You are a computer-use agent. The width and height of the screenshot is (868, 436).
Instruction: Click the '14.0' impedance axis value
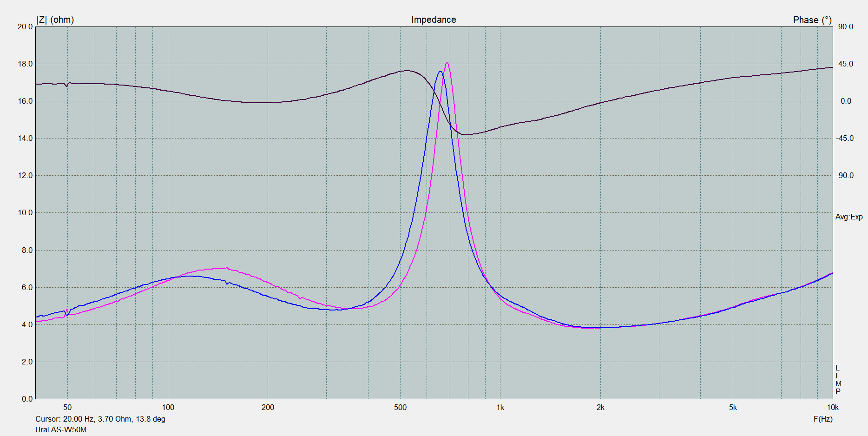click(25, 138)
